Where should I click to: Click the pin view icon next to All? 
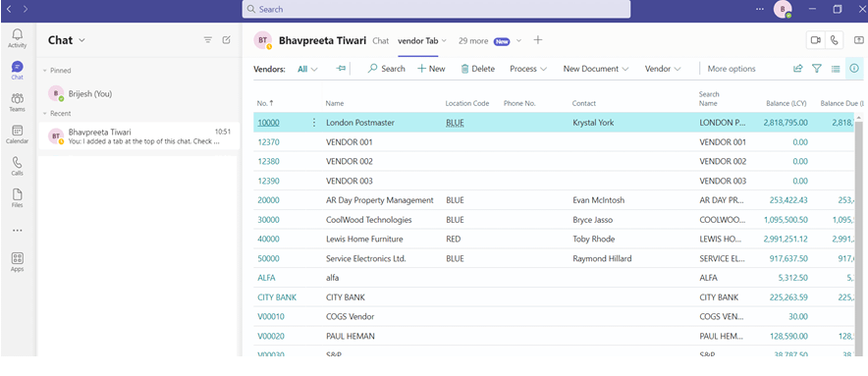[341, 68]
